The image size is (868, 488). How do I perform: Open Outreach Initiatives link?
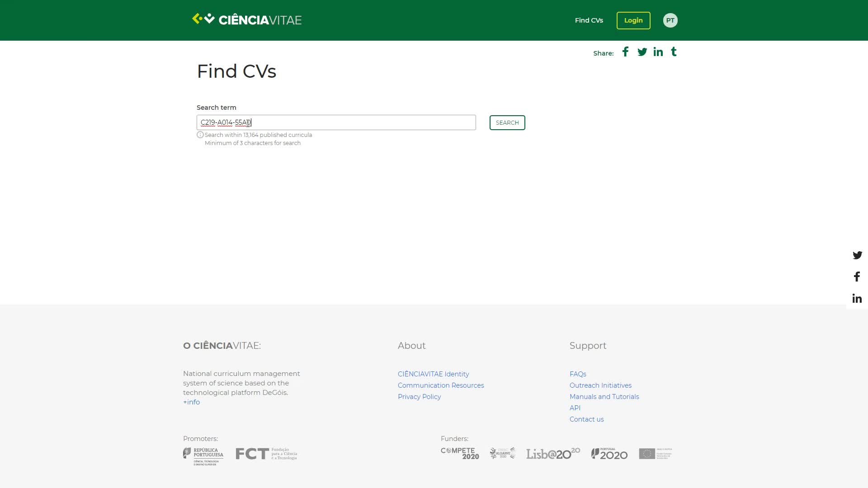(x=600, y=385)
